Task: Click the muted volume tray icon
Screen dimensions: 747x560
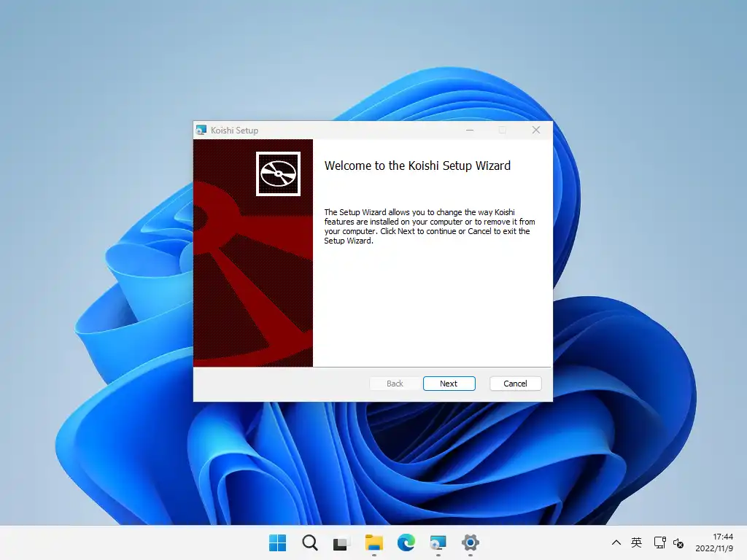Action: click(x=678, y=542)
